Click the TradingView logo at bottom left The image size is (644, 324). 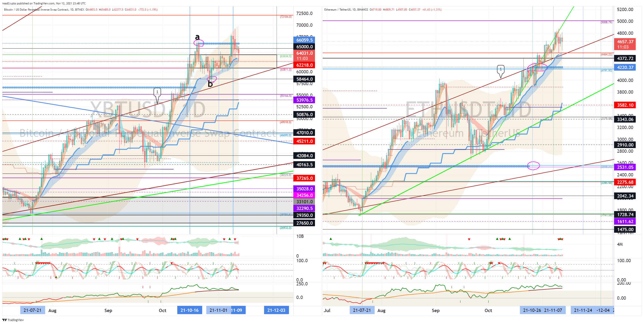pos(13,320)
